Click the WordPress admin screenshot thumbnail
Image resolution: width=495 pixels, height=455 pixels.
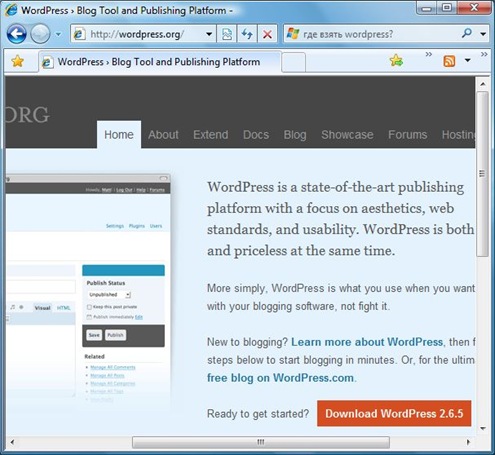click(88, 288)
